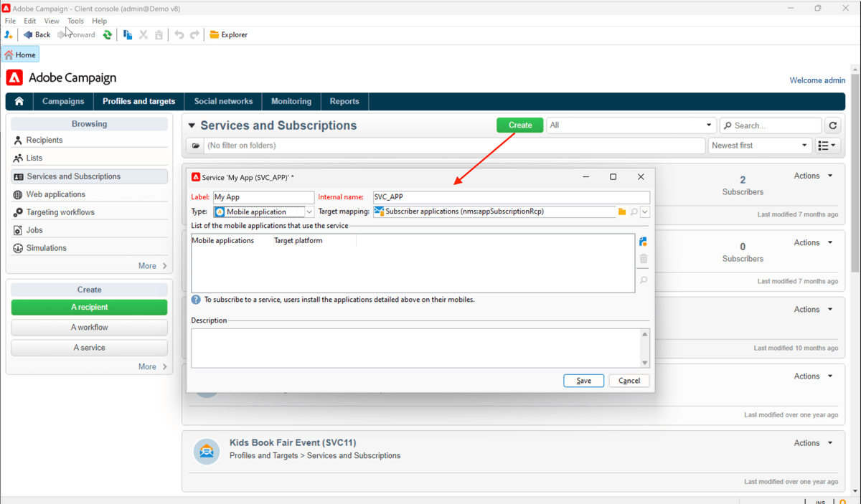Save the My App service
This screenshot has width=861, height=504.
pyautogui.click(x=583, y=380)
